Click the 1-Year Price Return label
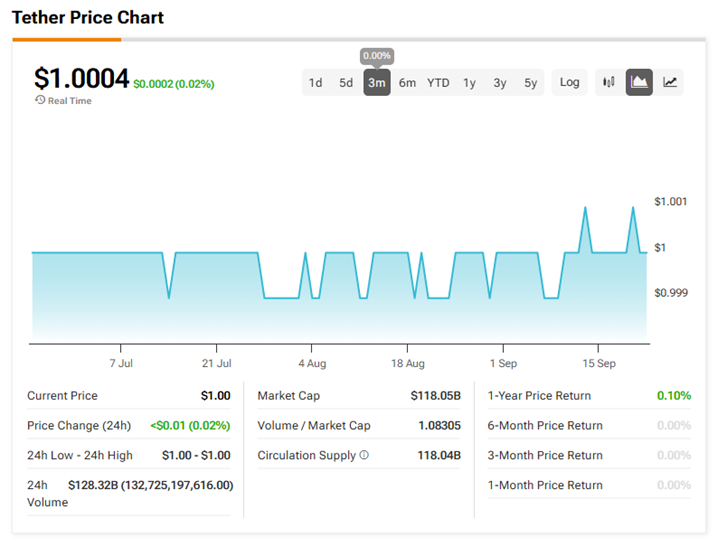This screenshot has height=547, width=718. coord(539,395)
